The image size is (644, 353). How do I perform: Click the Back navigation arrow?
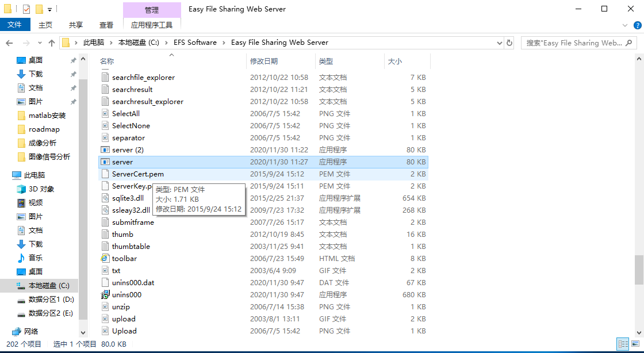point(9,43)
